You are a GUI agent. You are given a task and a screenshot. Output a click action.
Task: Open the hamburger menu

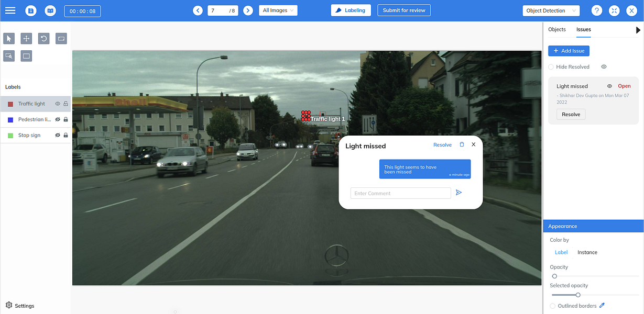pyautogui.click(x=10, y=10)
